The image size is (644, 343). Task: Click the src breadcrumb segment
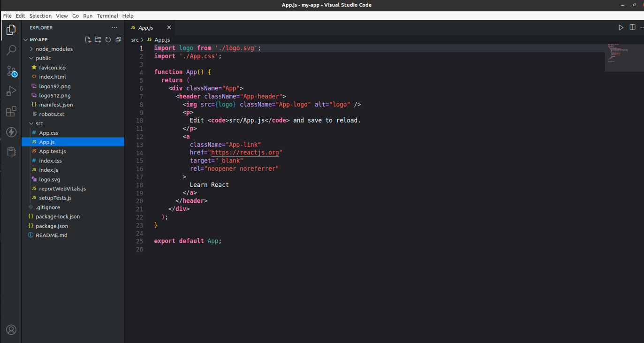click(135, 40)
